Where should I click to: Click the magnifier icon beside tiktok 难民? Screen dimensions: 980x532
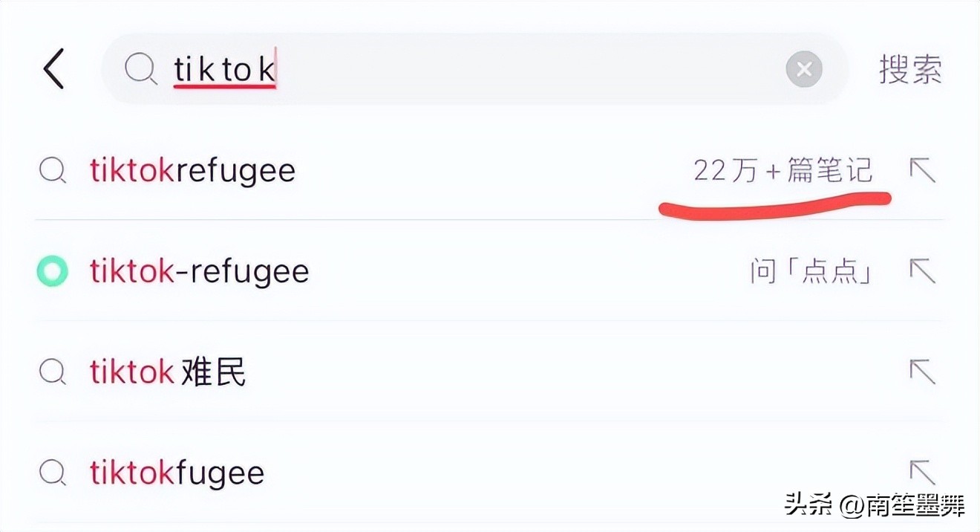click(53, 372)
